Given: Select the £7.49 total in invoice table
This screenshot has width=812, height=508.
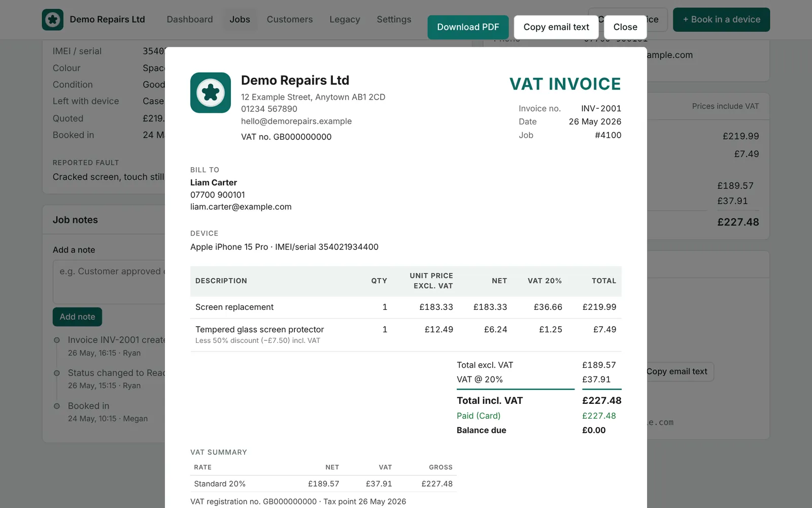Looking at the screenshot, I should [x=605, y=329].
